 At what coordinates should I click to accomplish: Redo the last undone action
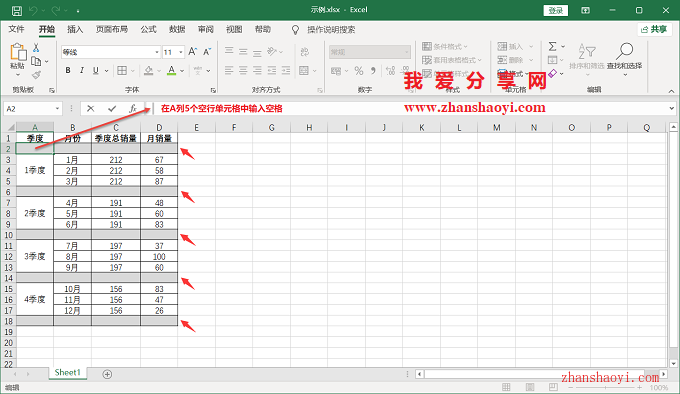pos(56,10)
